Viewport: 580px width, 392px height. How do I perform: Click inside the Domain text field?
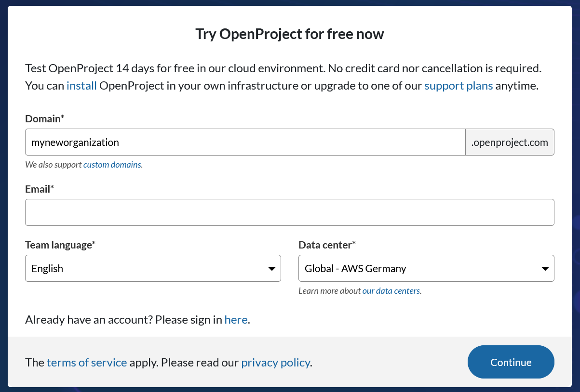(241, 142)
